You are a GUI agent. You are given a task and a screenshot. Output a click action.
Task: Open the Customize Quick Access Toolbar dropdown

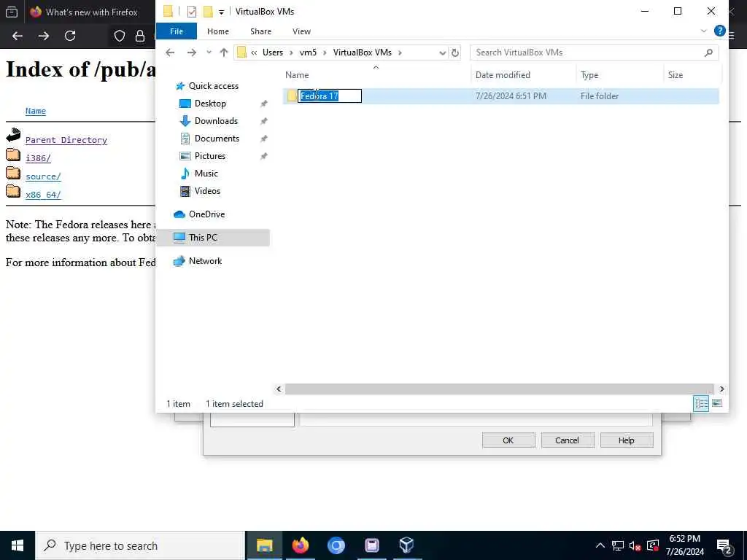tap(221, 12)
